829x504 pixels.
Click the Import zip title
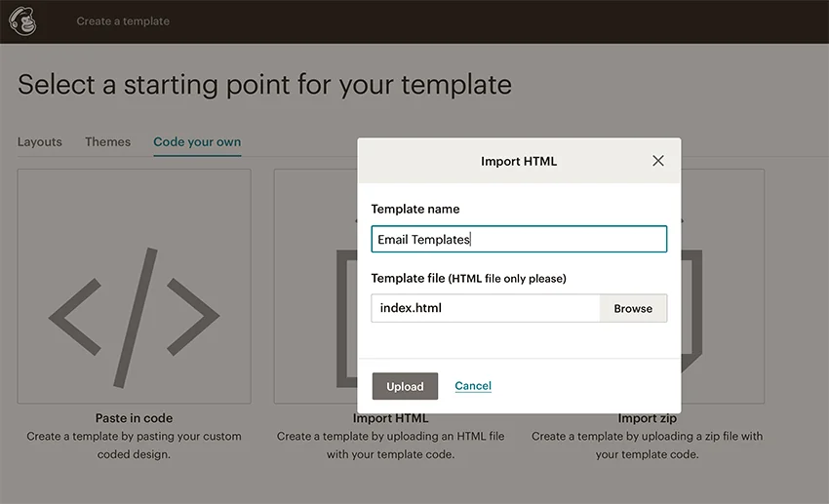tap(648, 418)
